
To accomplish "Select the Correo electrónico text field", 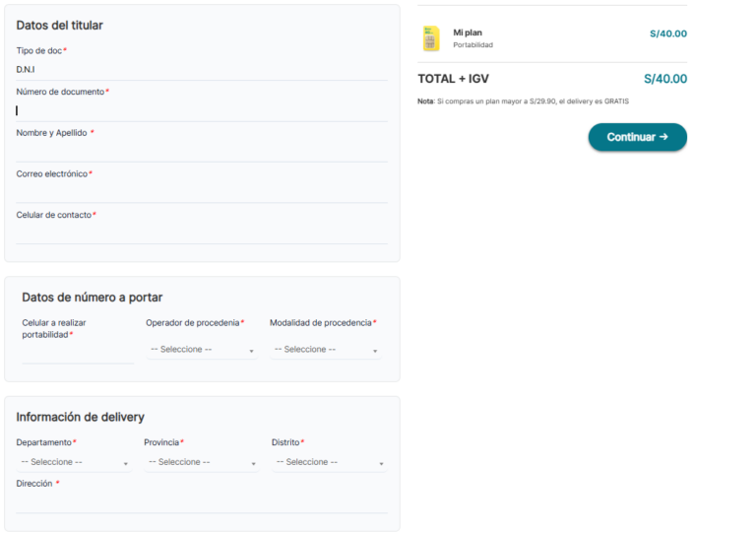I will [201, 193].
